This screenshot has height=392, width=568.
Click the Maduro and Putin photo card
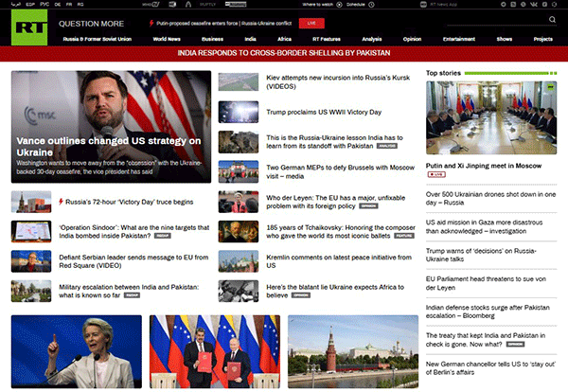coord(215,352)
